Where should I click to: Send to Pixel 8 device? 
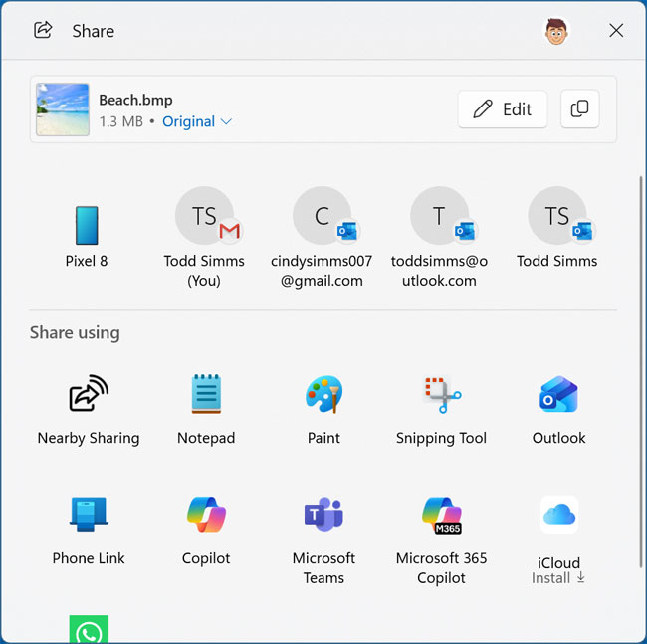coord(87,226)
